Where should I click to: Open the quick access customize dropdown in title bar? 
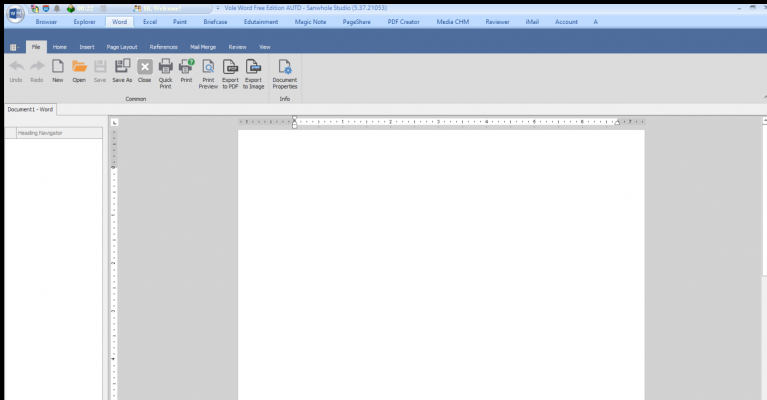[x=218, y=8]
